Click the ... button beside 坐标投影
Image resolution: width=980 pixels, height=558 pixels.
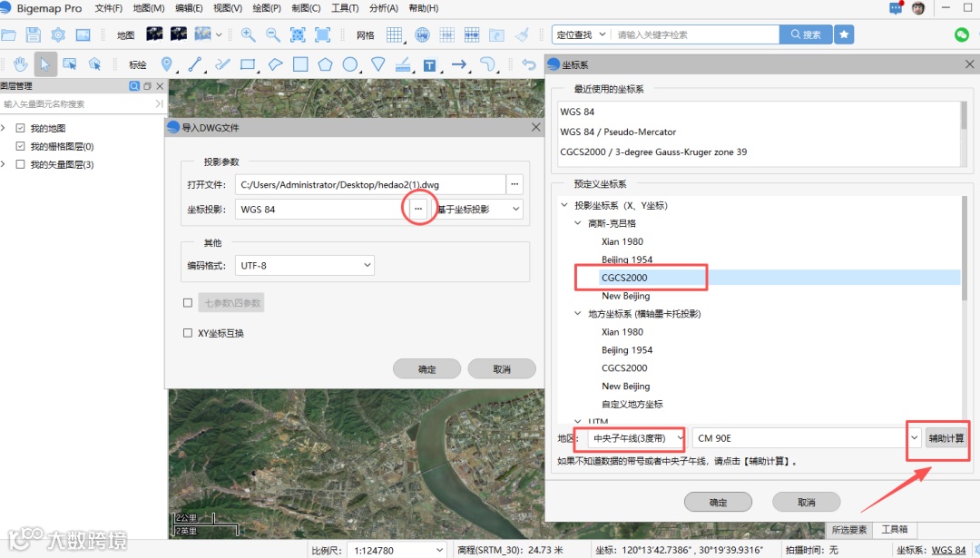coord(418,209)
